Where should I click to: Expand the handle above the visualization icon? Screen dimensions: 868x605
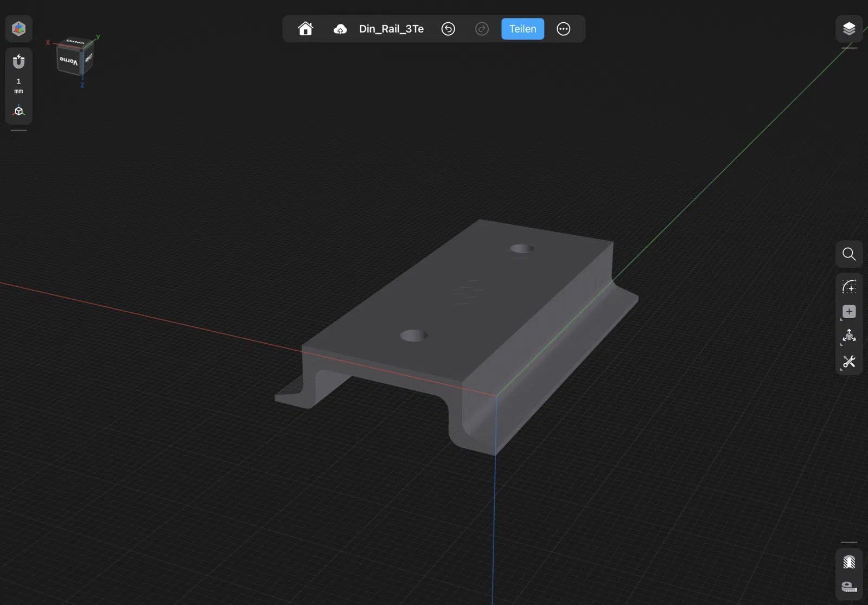(849, 542)
